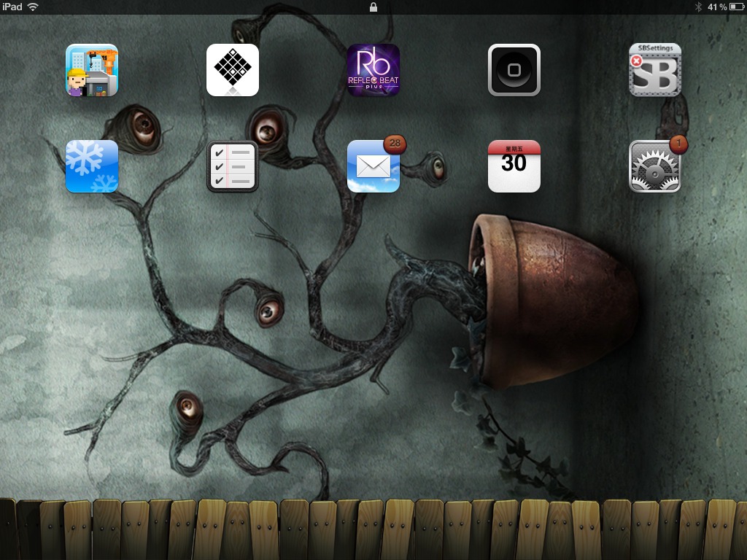Open the Reflec Beat plus app

click(373, 70)
